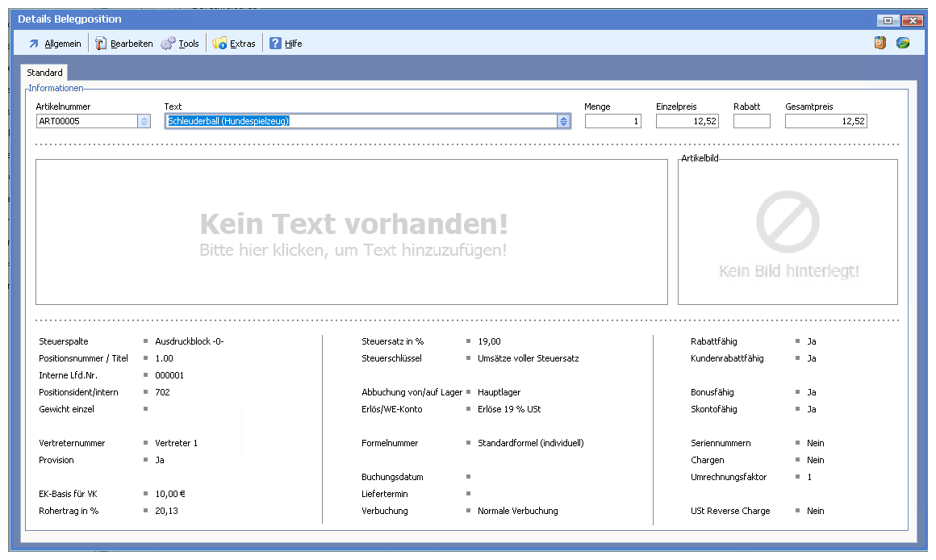The height and width of the screenshot is (560, 936).
Task: Click the Extras folder icon
Action: [219, 44]
